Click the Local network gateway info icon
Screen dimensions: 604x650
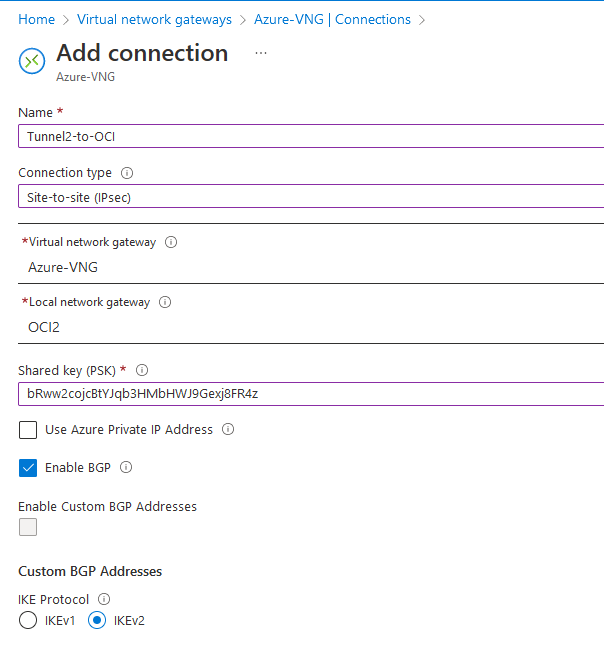[165, 302]
